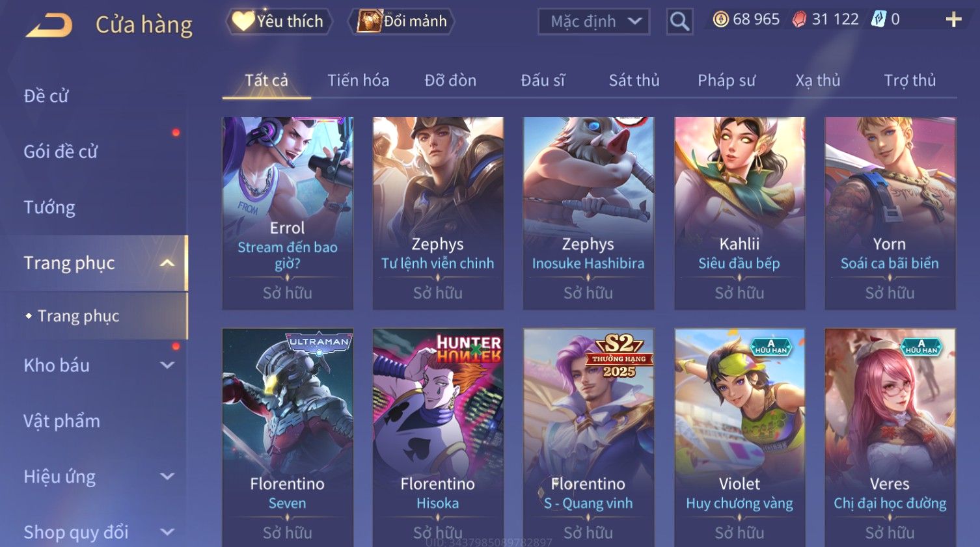980x547 pixels.
Task: Switch to the Sát thủ tab
Action: [x=634, y=81]
